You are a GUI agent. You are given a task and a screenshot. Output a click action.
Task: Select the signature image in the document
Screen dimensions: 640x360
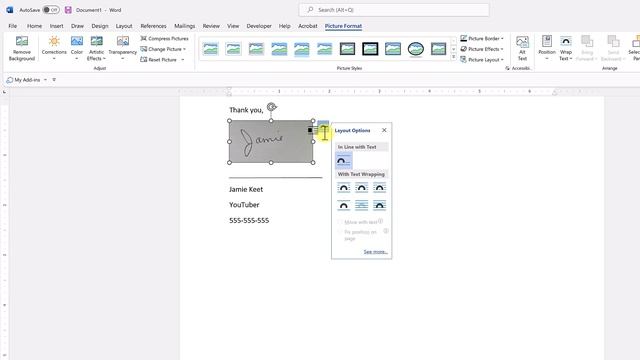click(271, 142)
